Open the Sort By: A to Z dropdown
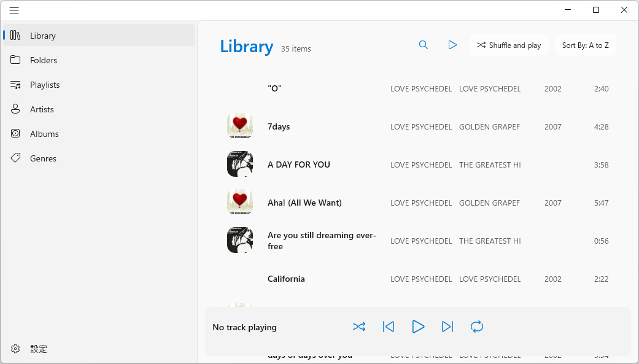The height and width of the screenshot is (364, 639). pos(585,45)
